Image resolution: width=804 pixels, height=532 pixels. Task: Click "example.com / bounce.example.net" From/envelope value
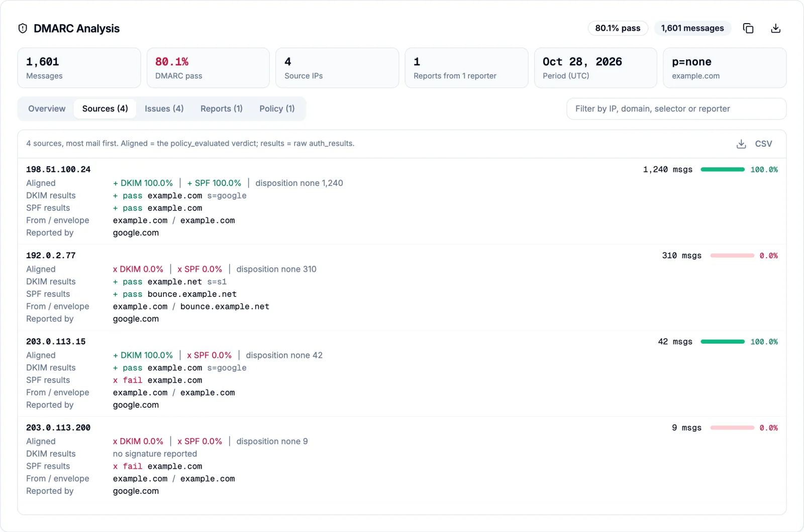191,306
